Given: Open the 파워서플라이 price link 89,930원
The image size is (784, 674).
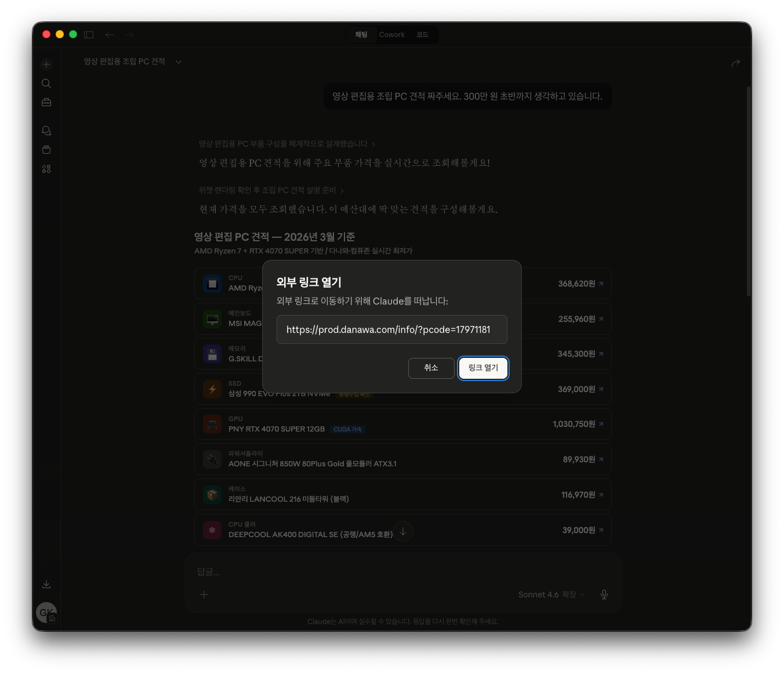Looking at the screenshot, I should coord(583,459).
